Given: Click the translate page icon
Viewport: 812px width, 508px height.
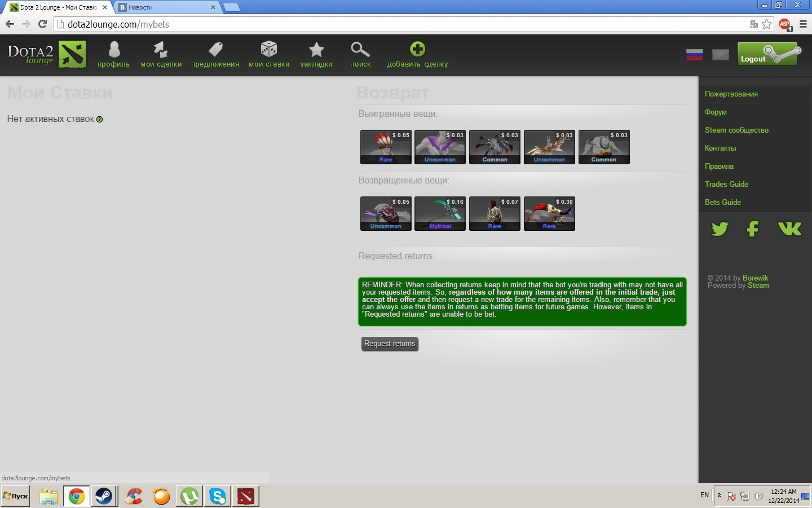Looking at the screenshot, I should pos(754,24).
